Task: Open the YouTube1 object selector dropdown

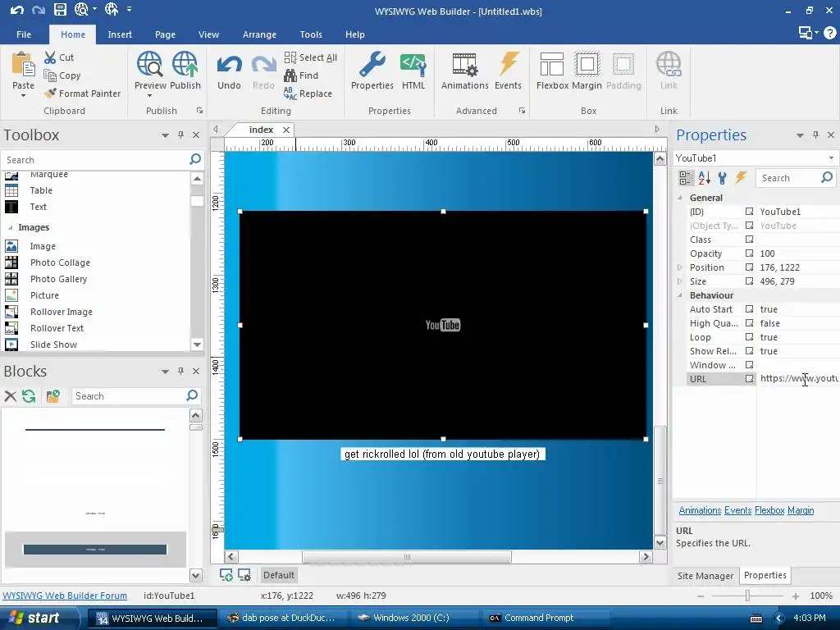Action: pos(831,158)
